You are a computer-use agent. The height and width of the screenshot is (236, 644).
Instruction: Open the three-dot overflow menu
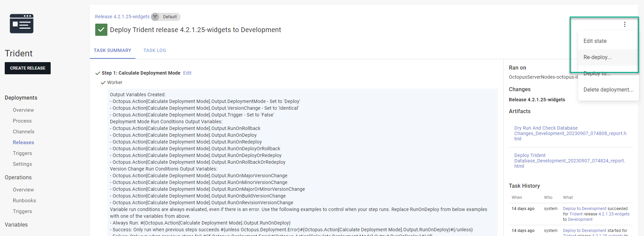624,24
